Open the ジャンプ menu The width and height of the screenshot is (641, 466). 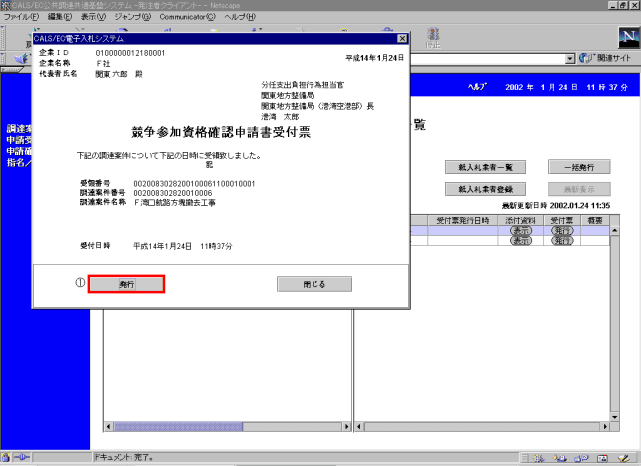click(x=131, y=17)
